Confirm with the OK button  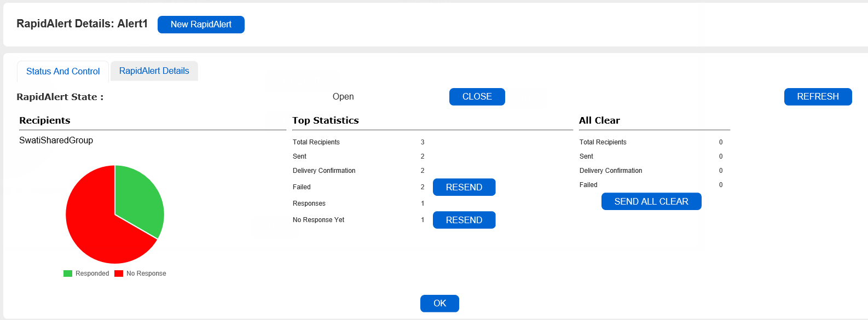click(439, 303)
